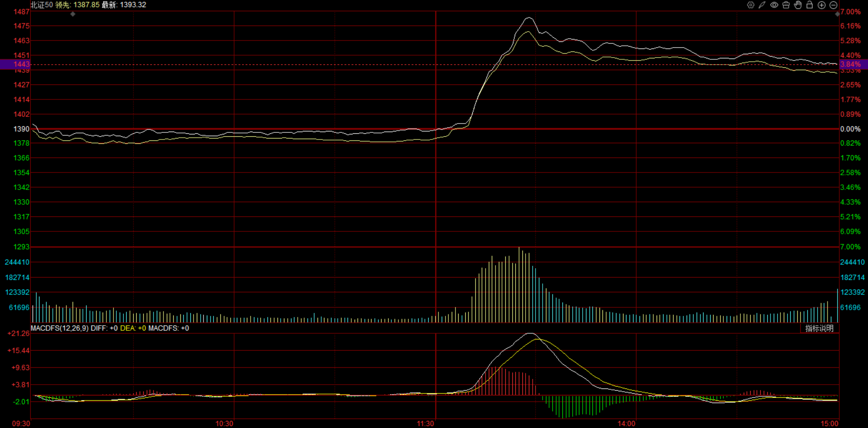The width and height of the screenshot is (868, 428).
Task: Click the purple 1443 price label
Action: 21,64
